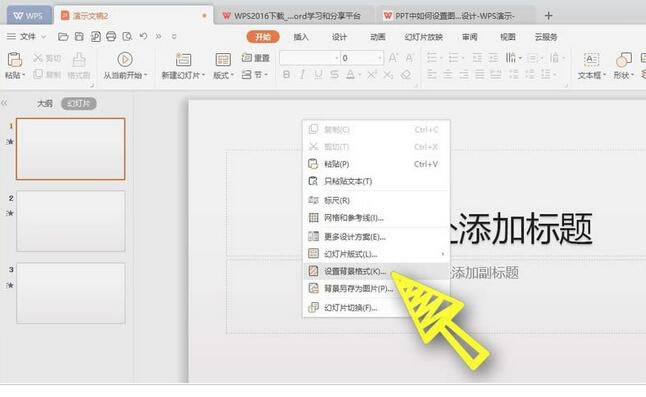Click the Text Box icon

tap(591, 60)
